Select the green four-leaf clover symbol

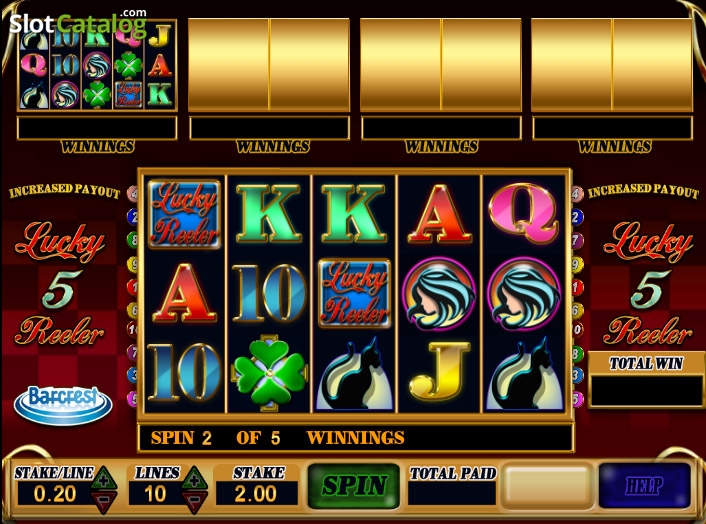(x=269, y=373)
